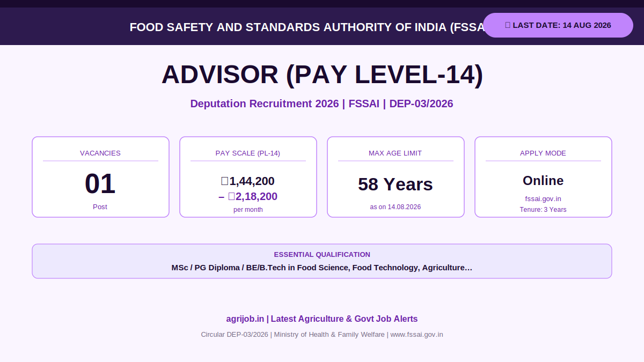Click the as on 14.08.2026 note
This screenshot has width=644, height=362.
tap(396, 206)
